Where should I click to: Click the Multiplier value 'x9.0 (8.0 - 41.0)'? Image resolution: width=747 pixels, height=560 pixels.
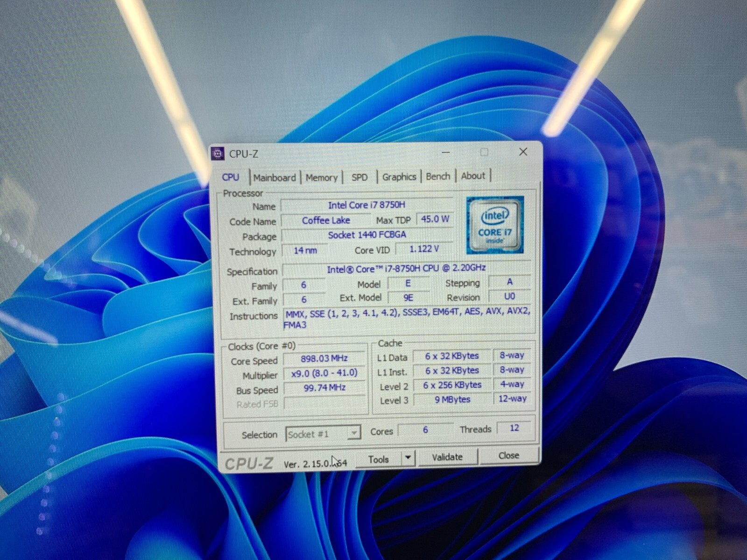(324, 373)
